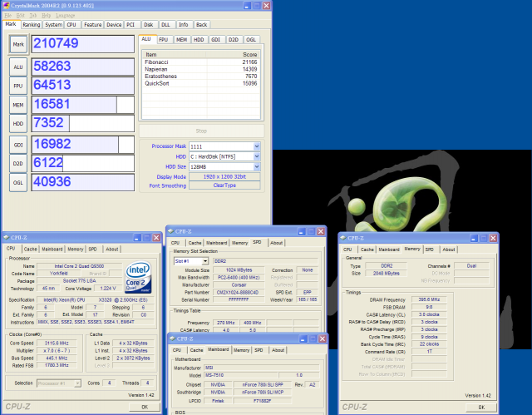This screenshot has height=415, width=532.
Task: Switch to the Ranking tab
Action: (x=32, y=25)
